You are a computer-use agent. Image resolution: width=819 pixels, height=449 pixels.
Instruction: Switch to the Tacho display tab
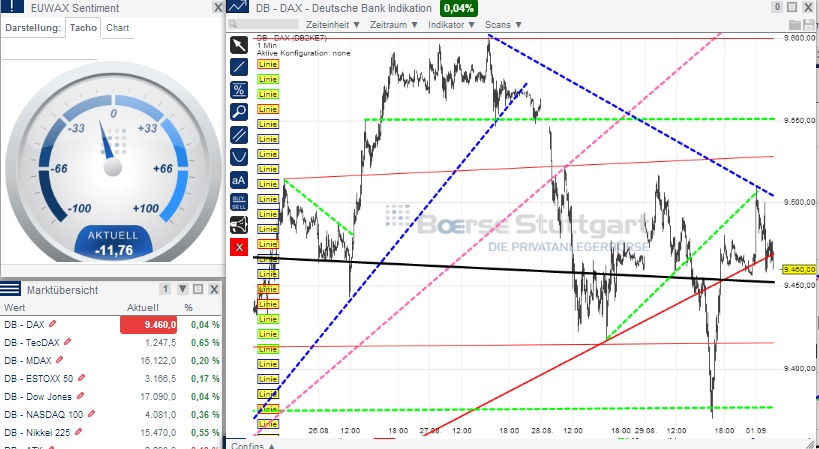(83, 28)
